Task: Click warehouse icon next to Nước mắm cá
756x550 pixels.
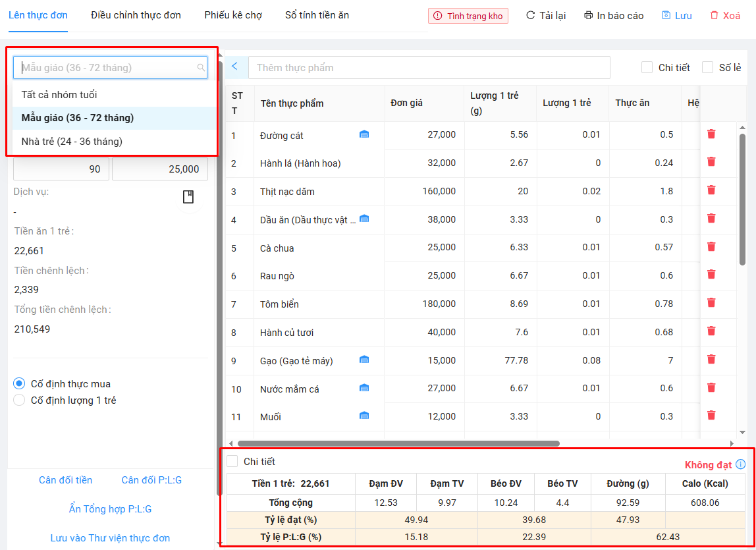Action: (364, 388)
